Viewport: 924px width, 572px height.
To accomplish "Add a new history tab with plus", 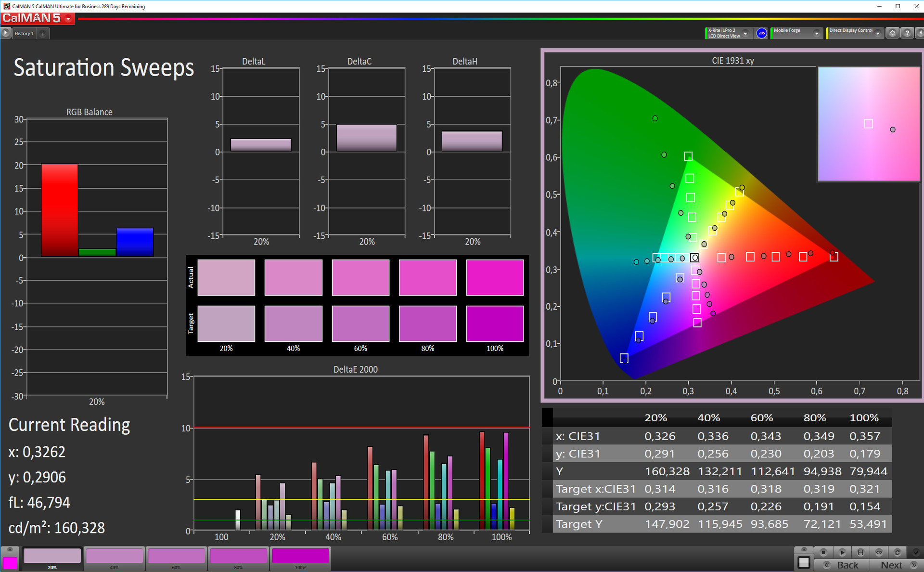I will point(42,33).
